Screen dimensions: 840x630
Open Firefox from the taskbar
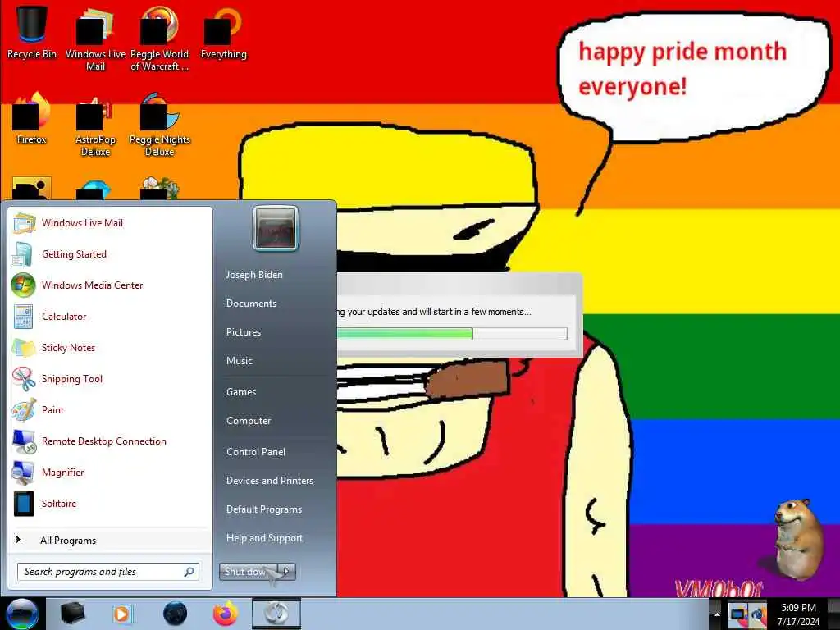[x=226, y=614]
